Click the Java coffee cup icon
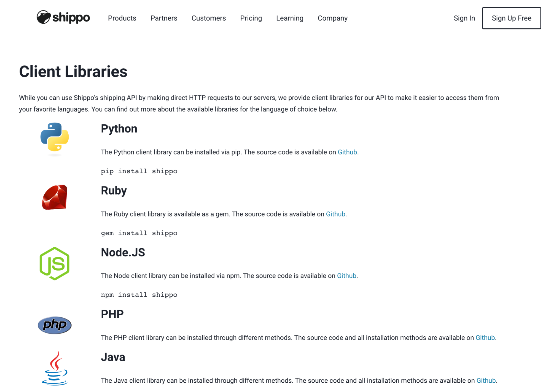Screen dimensions: 551x392 click(x=55, y=368)
